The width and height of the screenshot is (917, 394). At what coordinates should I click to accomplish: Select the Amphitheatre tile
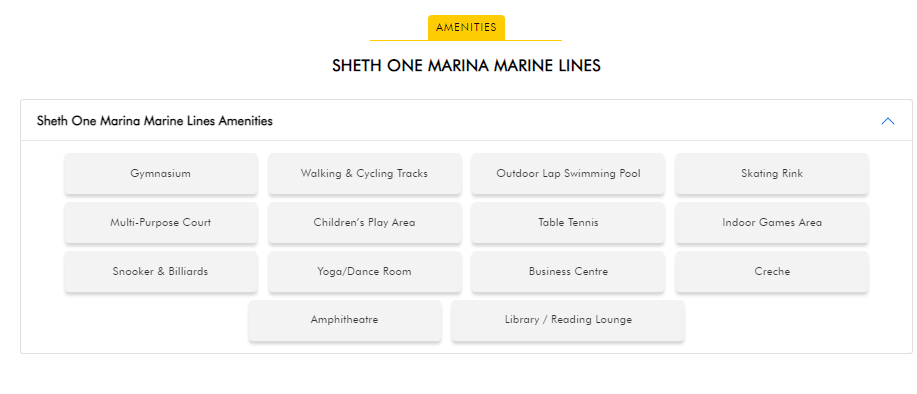coord(344,320)
